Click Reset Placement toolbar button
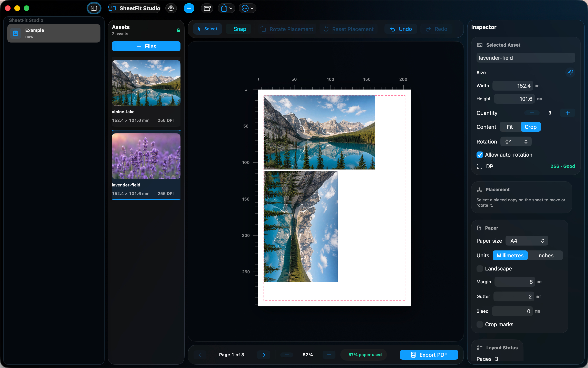The image size is (588, 368). (349, 29)
